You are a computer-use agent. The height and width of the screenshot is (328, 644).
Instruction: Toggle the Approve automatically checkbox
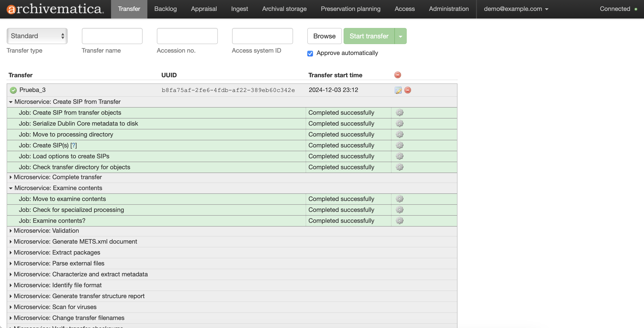click(x=310, y=53)
